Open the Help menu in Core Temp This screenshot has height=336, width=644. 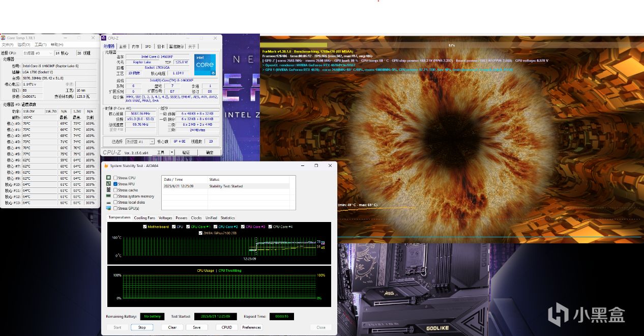point(57,45)
